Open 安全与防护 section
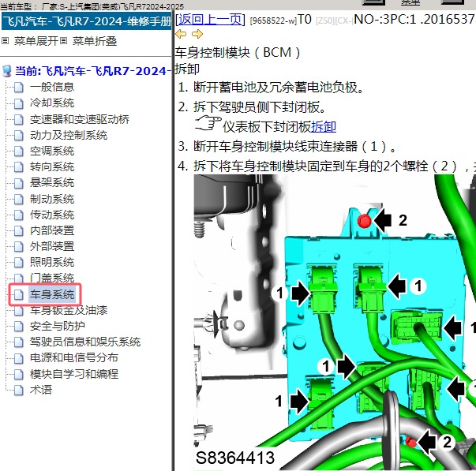Viewport: 476px width, 471px height. tap(58, 326)
